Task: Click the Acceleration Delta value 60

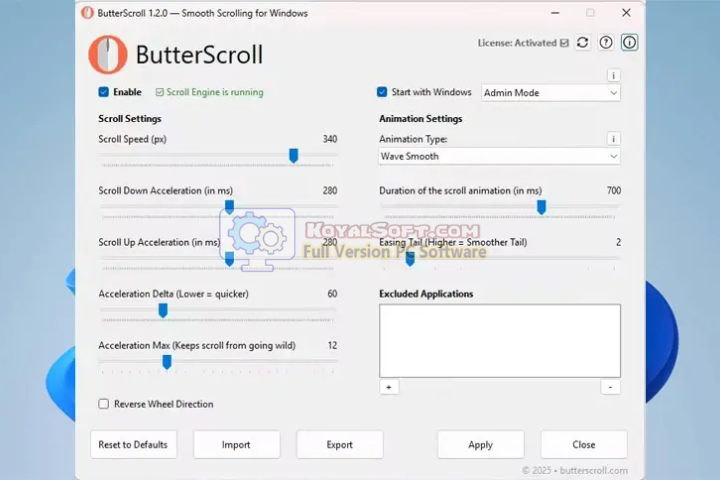Action: click(x=332, y=294)
